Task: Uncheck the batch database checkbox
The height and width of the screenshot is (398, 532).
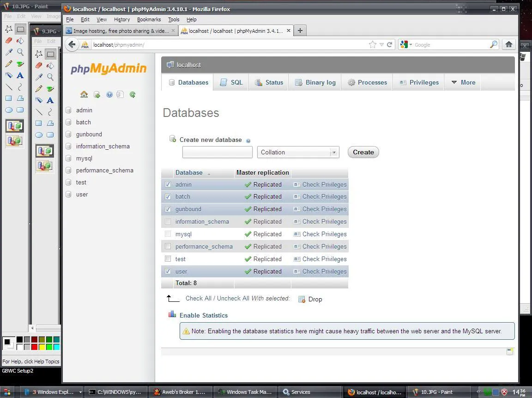Action: (x=168, y=196)
